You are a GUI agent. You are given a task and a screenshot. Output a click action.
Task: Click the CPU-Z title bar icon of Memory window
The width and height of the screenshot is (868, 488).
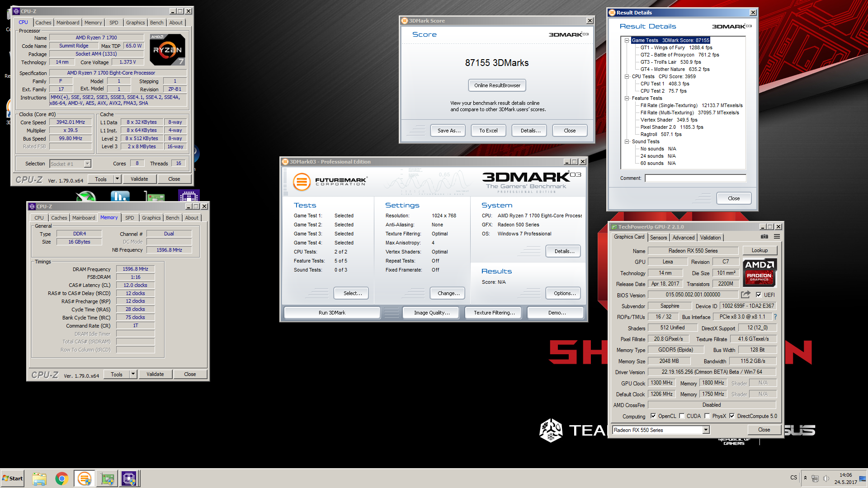pyautogui.click(x=32, y=206)
